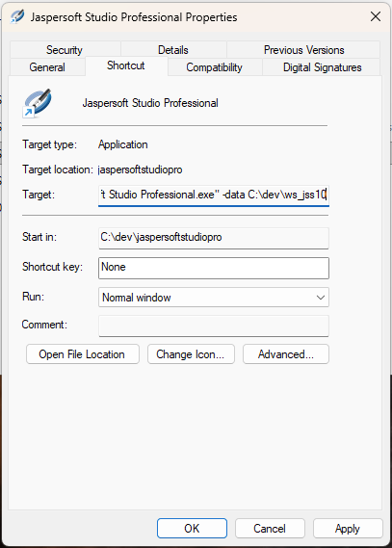Viewport: 392px width, 548px height.
Task: Click the Target type value Application
Action: [123, 144]
